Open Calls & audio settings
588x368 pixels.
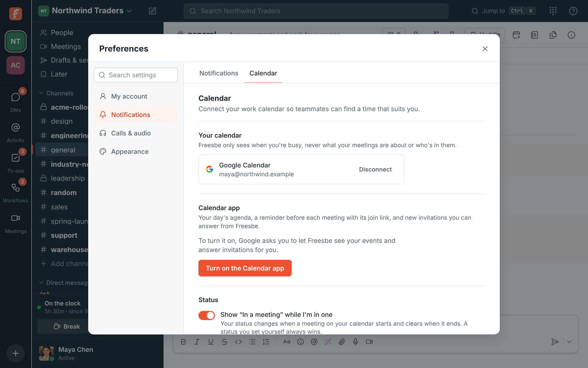pyautogui.click(x=136, y=133)
